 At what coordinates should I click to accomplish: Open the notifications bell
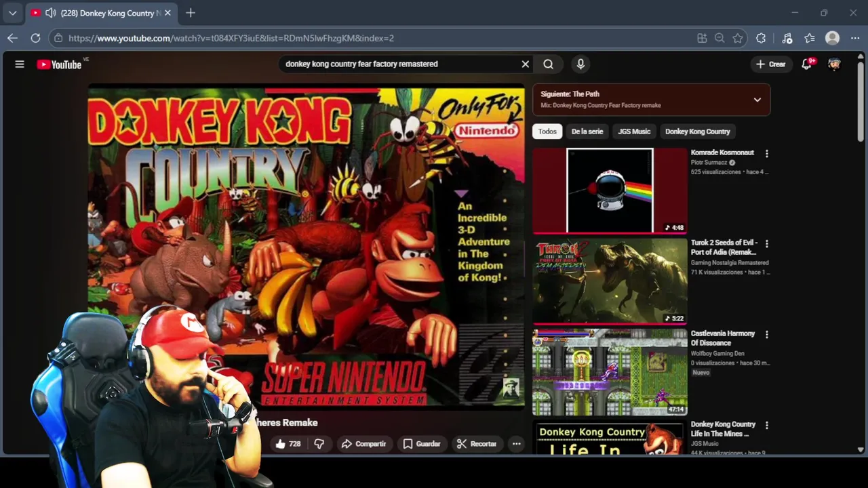(x=806, y=64)
